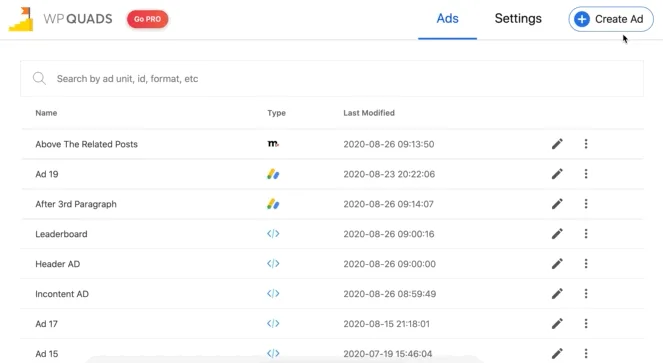Edit the Incontent AD entry
663x363 pixels.
557,294
